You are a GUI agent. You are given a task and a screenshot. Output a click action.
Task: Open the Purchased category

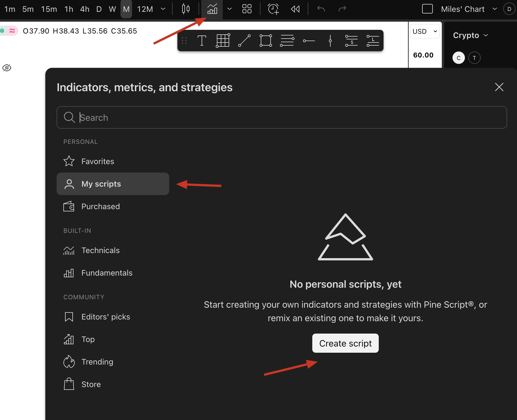coord(113,206)
